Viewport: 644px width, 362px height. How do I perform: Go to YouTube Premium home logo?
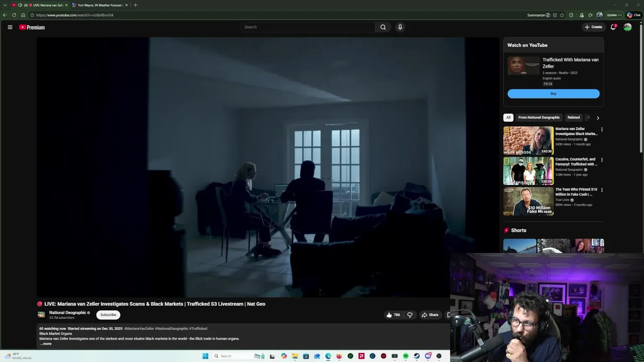pos(32,27)
